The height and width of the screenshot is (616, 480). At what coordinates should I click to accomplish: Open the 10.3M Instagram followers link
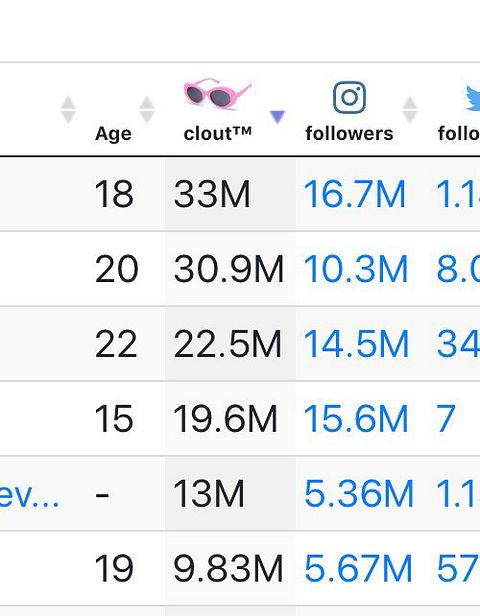coord(355,269)
